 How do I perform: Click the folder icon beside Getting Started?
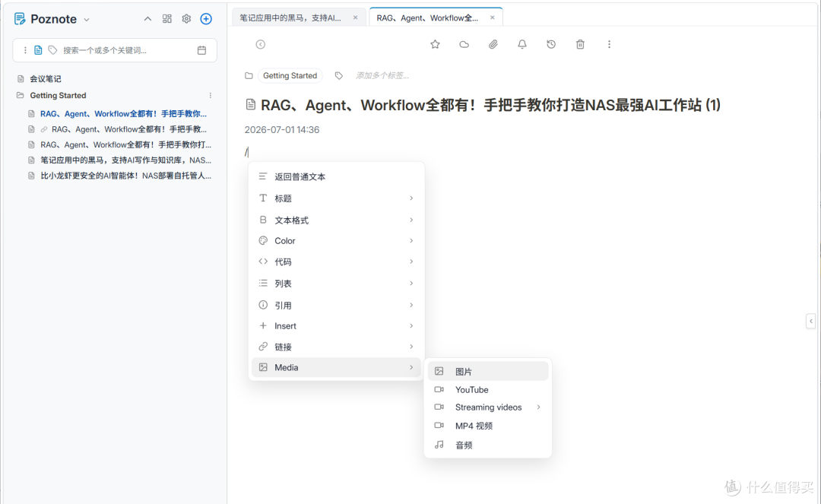click(x=249, y=76)
